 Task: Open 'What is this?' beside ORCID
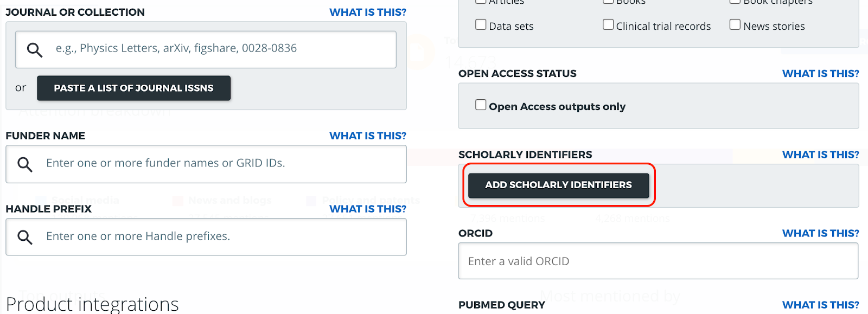(820, 233)
